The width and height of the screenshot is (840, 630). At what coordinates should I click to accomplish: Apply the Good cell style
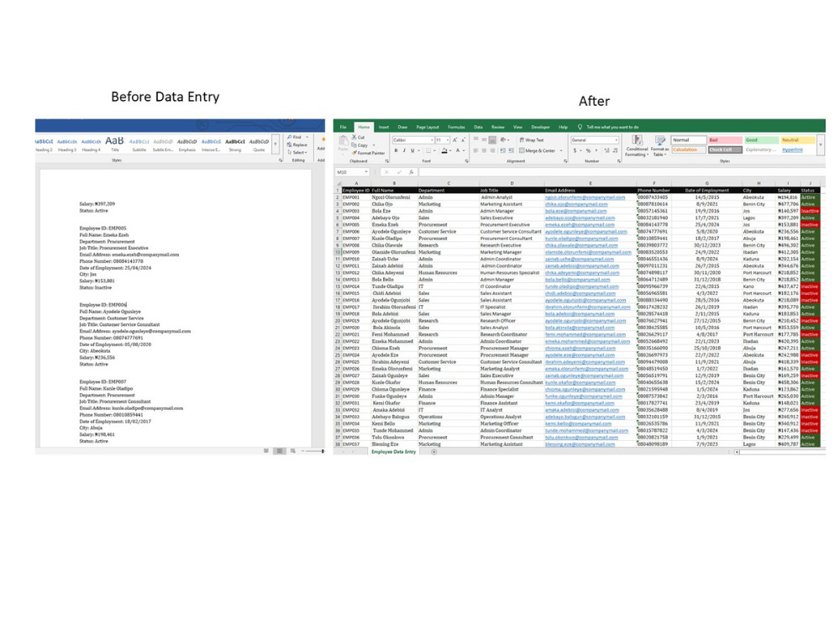click(761, 139)
